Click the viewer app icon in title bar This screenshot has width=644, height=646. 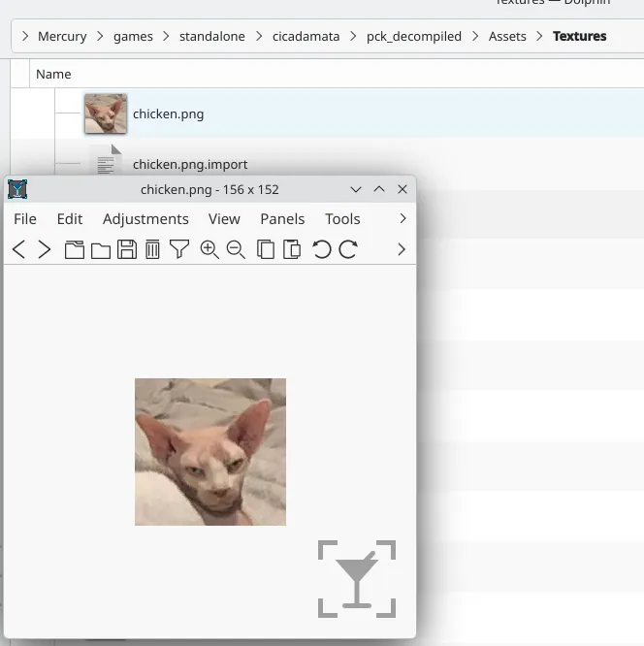pos(17,189)
